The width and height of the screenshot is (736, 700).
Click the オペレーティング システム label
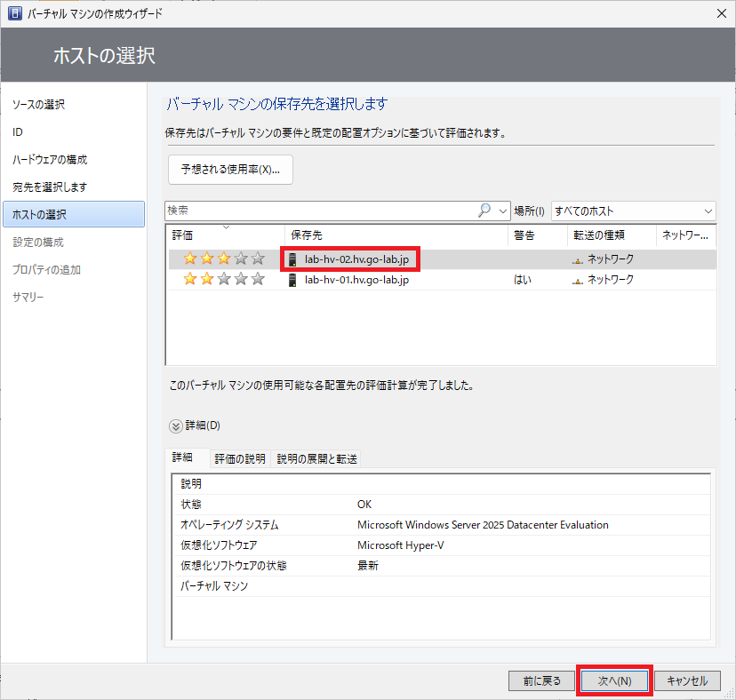tap(229, 525)
